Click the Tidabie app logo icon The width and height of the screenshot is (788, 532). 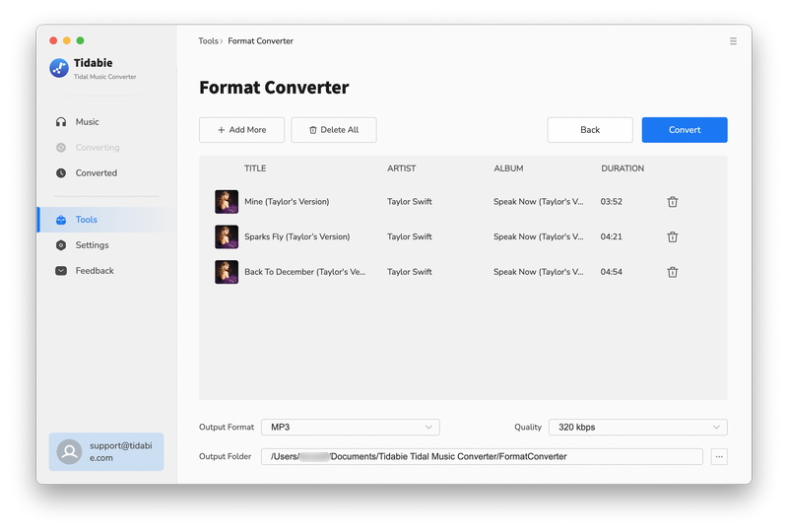[59, 68]
